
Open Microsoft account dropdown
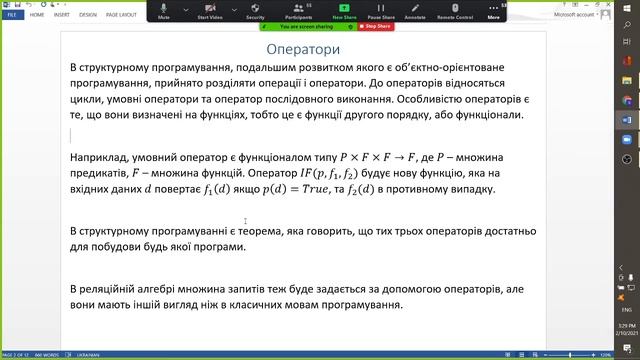[576, 15]
